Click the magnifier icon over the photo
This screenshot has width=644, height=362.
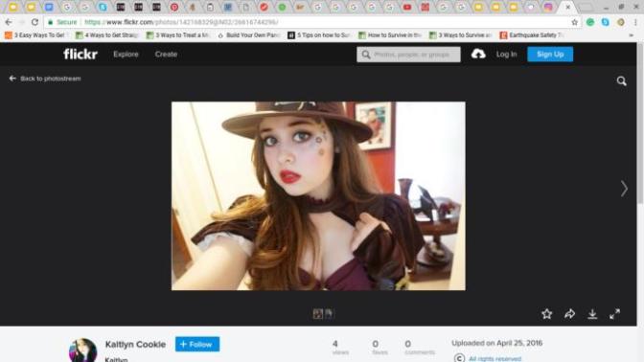(x=621, y=80)
